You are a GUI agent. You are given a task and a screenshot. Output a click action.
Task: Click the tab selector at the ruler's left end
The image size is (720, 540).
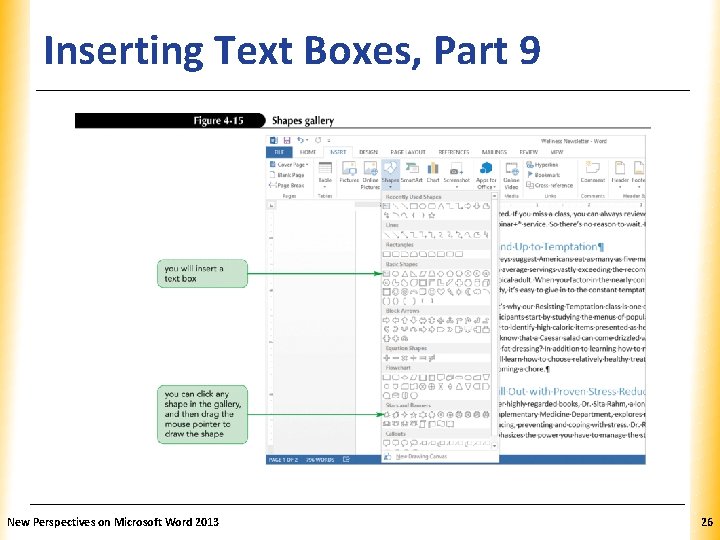[271, 205]
